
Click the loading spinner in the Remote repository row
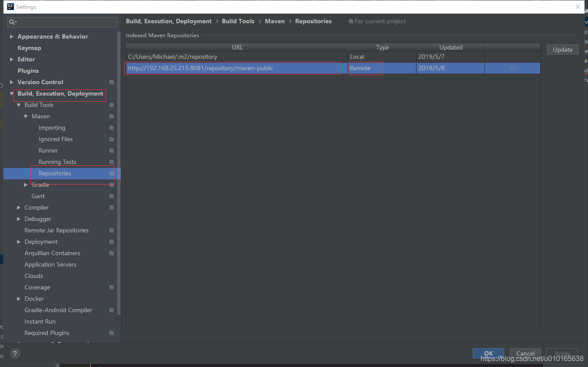point(513,68)
